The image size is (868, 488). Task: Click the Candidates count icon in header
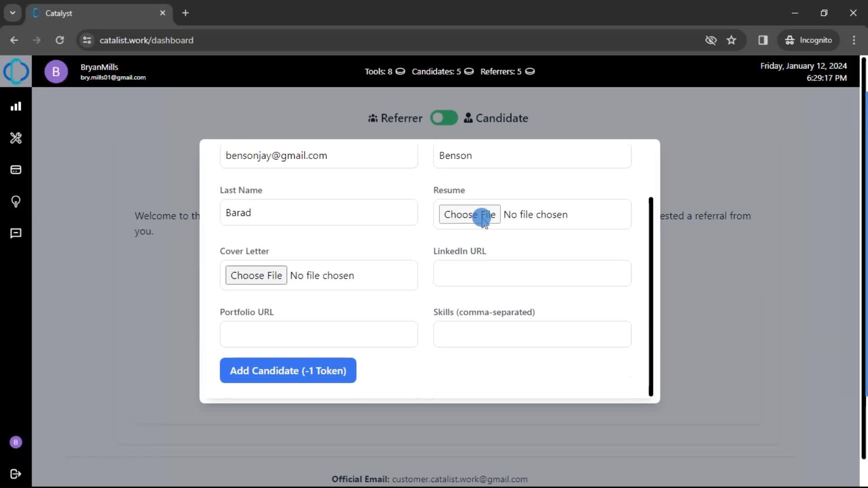[470, 71]
